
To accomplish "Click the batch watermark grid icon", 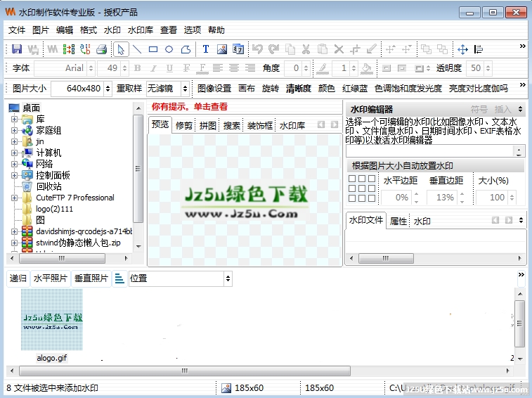I will point(69,49).
